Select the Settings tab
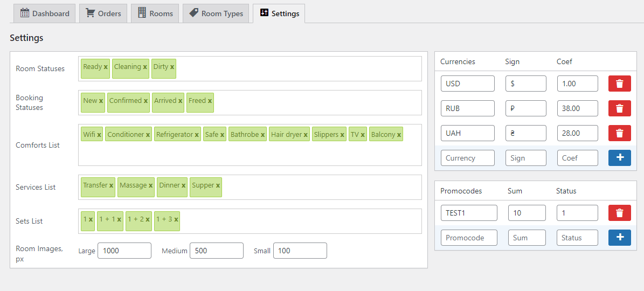This screenshot has height=291, width=644. [x=279, y=13]
